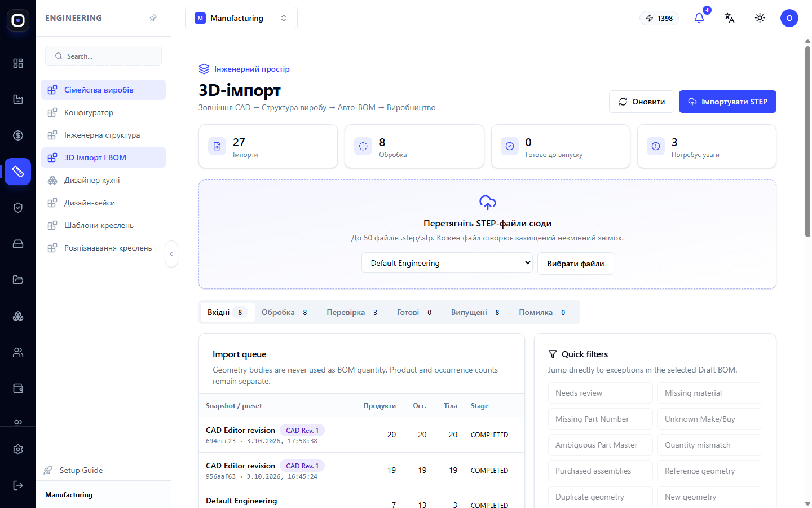This screenshot has height=508, width=812.
Task: Open the shield check icon in left rail
Action: click(x=18, y=208)
